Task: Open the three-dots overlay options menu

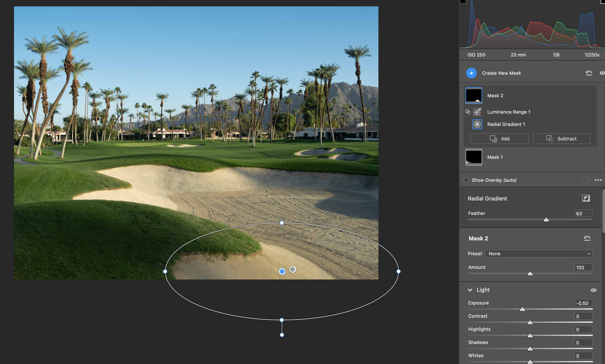Action: [x=598, y=180]
